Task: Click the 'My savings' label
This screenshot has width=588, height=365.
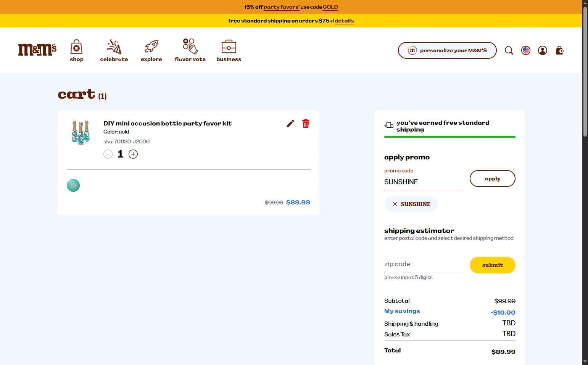Action: tap(402, 311)
